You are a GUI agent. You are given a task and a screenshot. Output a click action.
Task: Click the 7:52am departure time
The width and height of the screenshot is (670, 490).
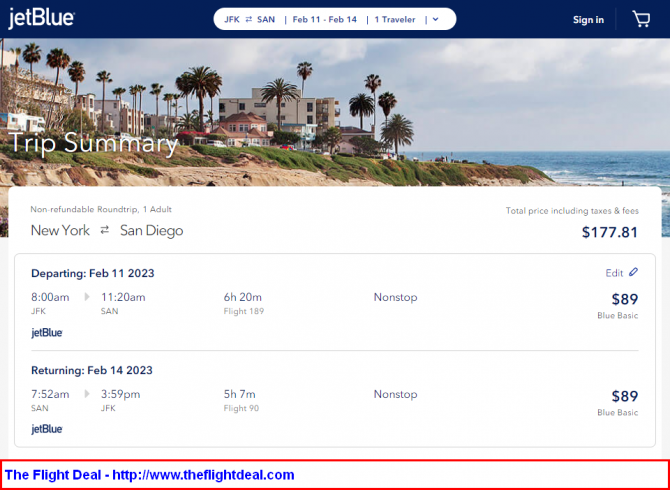pyautogui.click(x=50, y=394)
